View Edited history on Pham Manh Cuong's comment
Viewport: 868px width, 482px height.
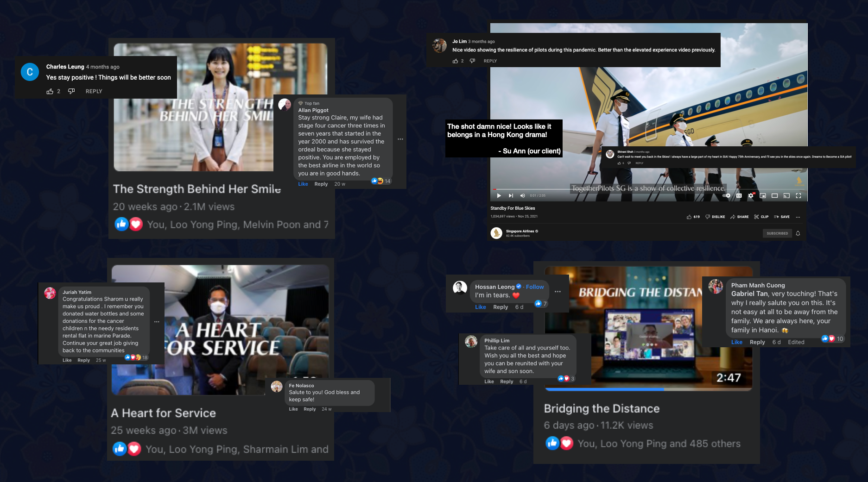point(796,343)
